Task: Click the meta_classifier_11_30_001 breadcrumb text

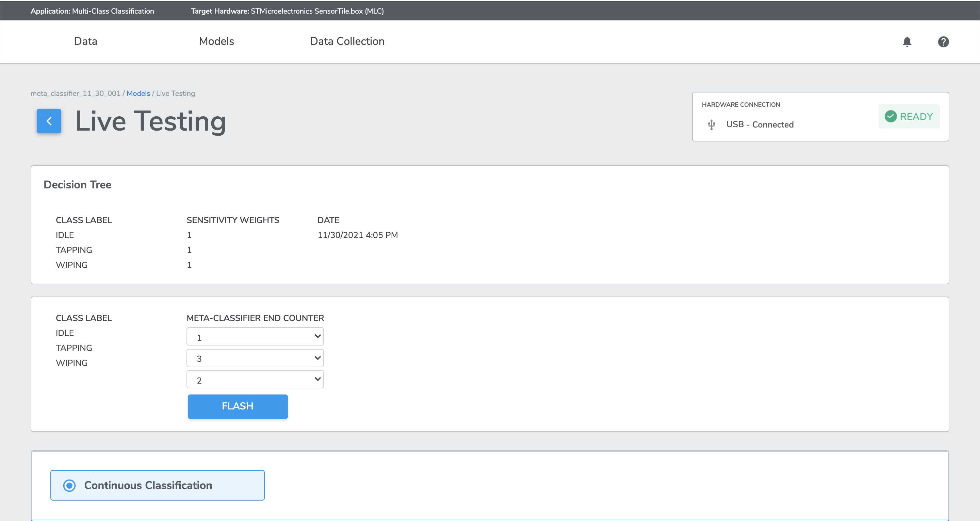Action: 75,93
